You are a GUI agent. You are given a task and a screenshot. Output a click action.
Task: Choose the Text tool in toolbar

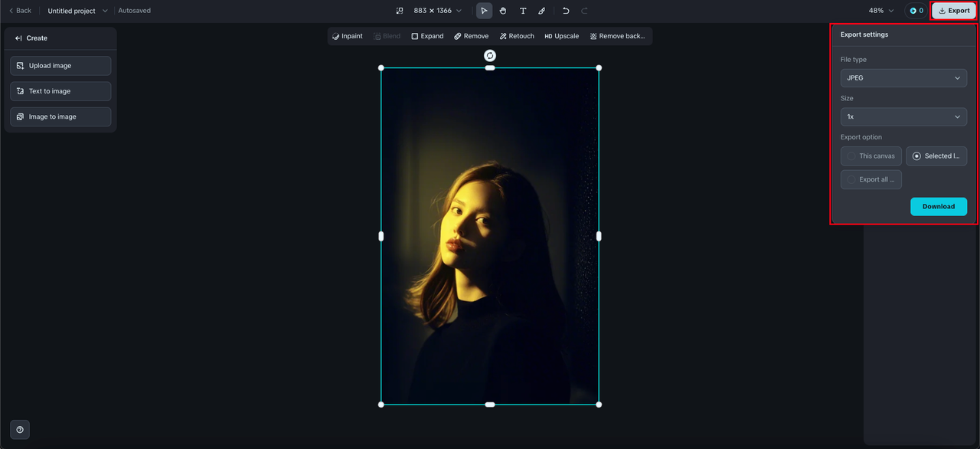[x=523, y=11]
